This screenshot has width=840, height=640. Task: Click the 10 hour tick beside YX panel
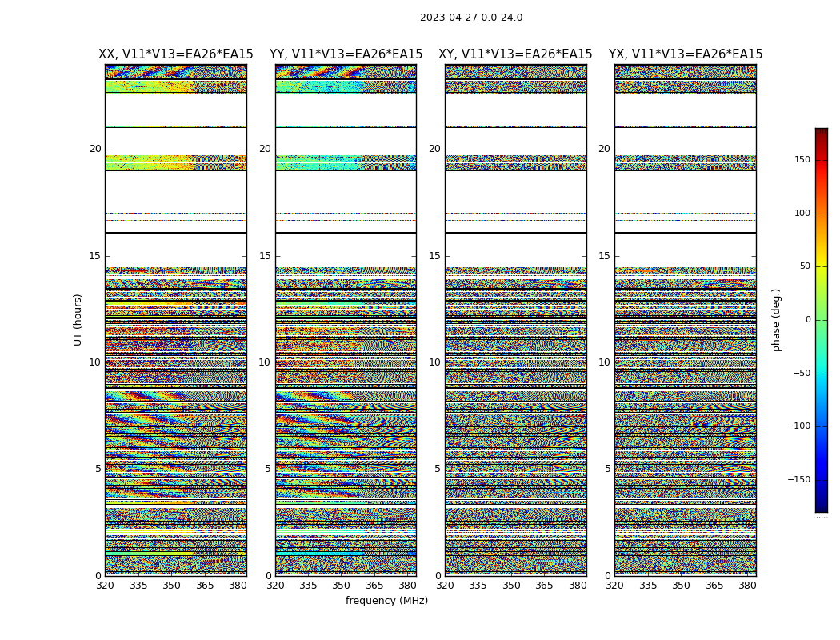point(605,362)
